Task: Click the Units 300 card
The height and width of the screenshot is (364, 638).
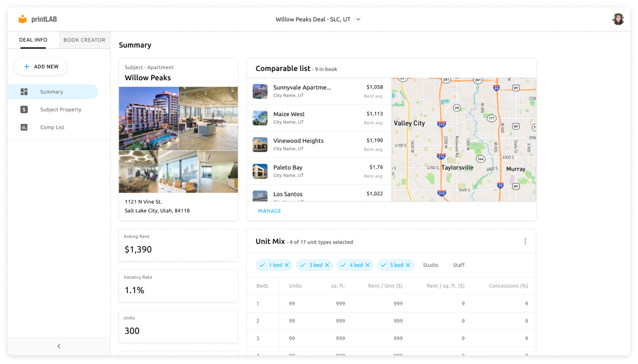Action: pyautogui.click(x=178, y=327)
